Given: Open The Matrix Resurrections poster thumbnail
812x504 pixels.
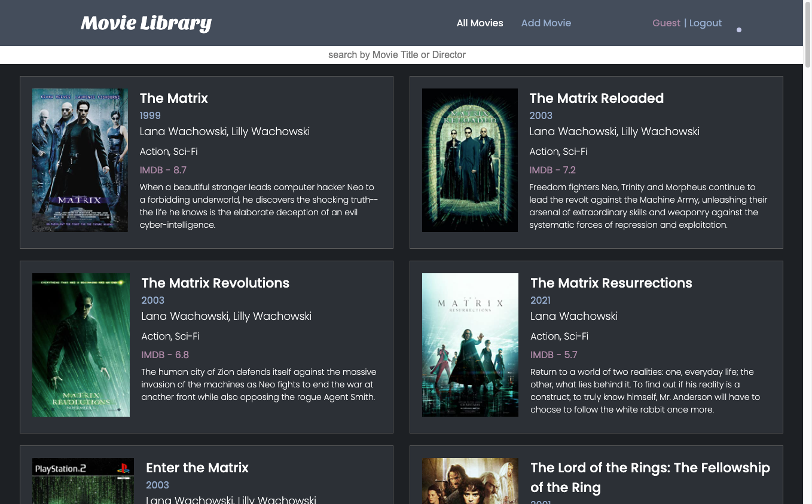Looking at the screenshot, I should click(x=470, y=345).
